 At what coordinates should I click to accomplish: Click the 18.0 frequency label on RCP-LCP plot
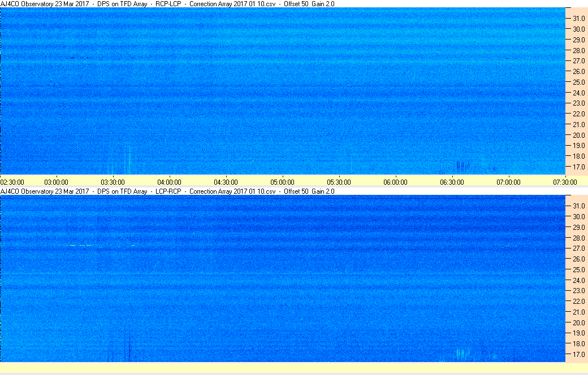pyautogui.click(x=578, y=156)
